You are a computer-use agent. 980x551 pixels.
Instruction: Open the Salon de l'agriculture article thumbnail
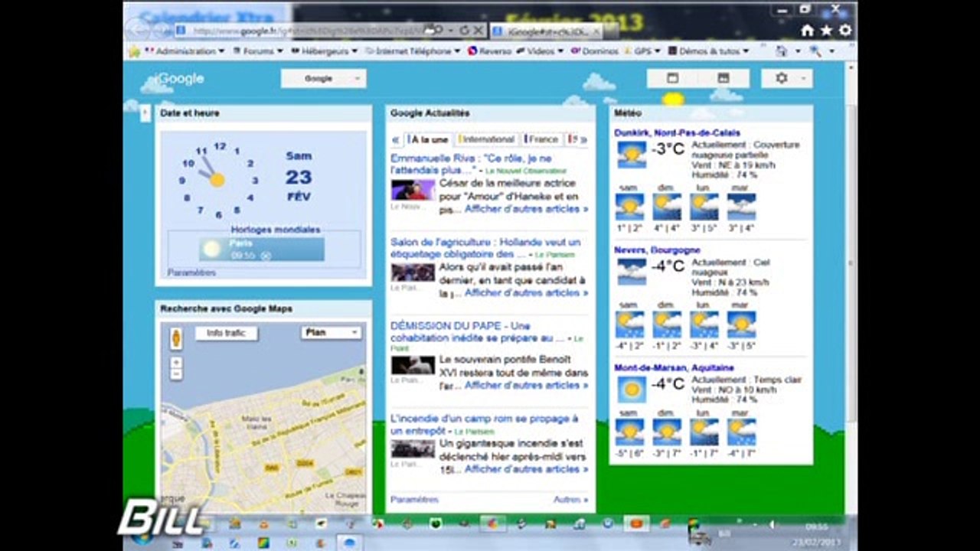pyautogui.click(x=413, y=272)
